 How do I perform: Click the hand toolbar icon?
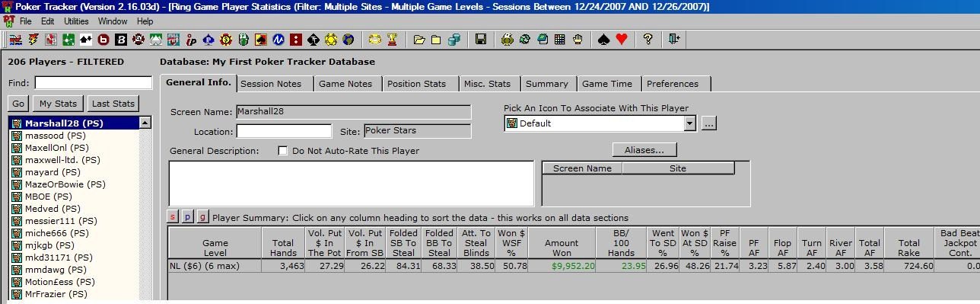577,40
